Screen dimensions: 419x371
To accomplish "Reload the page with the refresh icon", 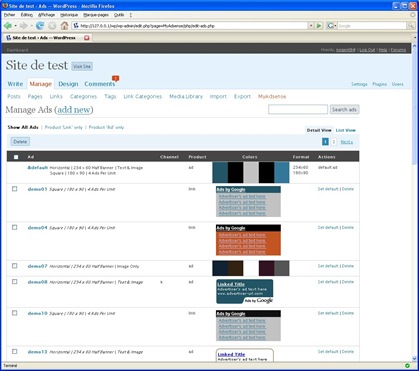I will click(40, 26).
